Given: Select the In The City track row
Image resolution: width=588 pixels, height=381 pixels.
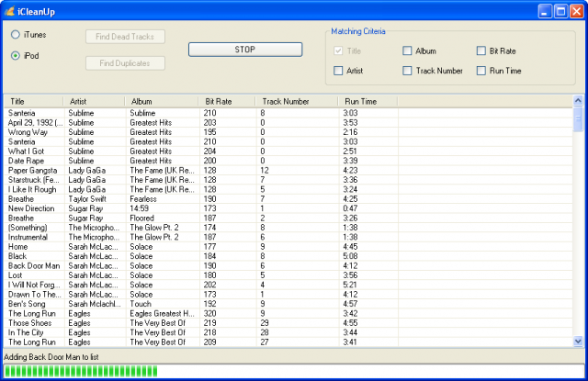Looking at the screenshot, I should click(x=288, y=332).
